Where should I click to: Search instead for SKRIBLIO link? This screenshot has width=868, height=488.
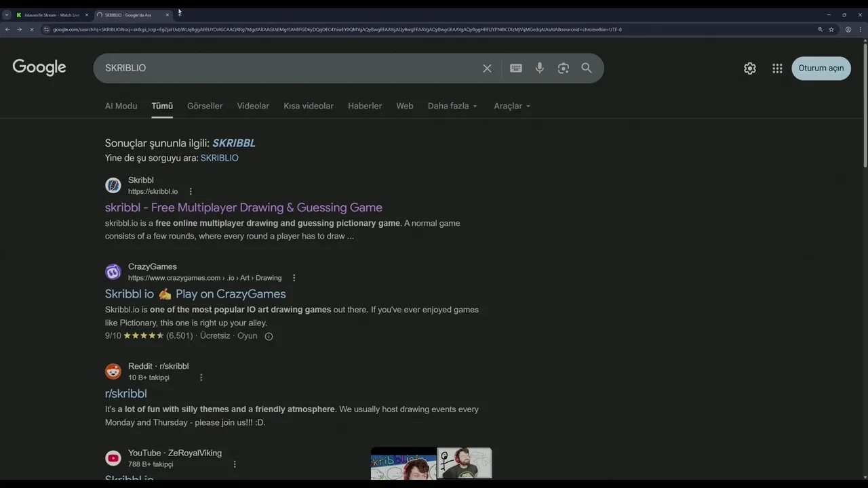tap(220, 158)
